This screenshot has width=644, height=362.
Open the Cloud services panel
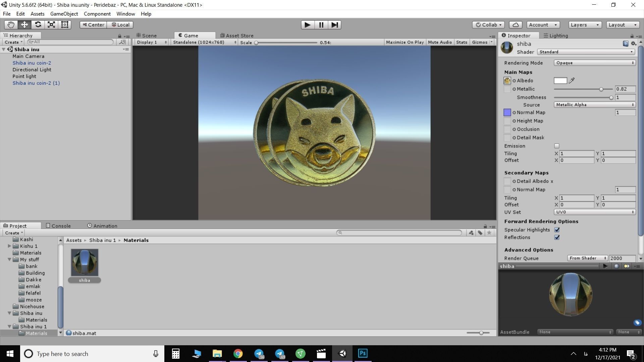pyautogui.click(x=516, y=25)
